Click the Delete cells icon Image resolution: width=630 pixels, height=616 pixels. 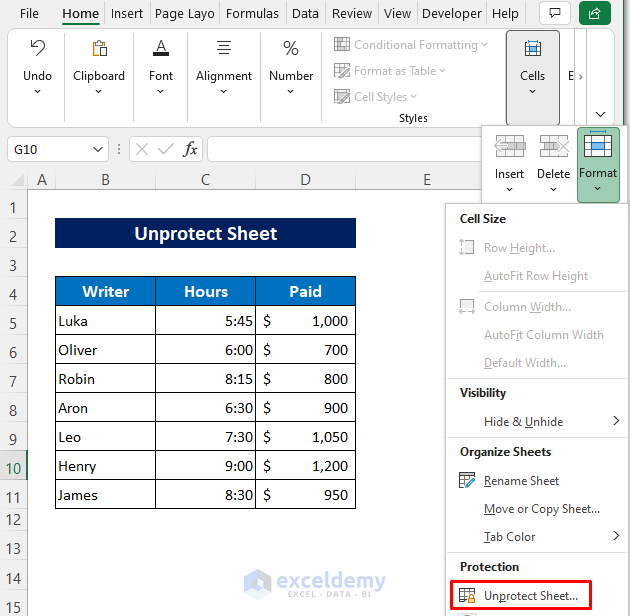[554, 146]
